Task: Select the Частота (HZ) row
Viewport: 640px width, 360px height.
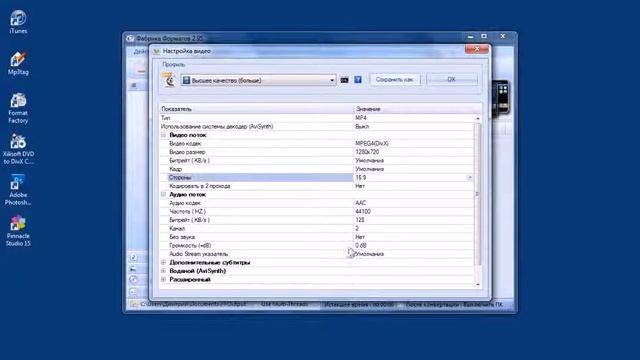Action: point(316,211)
